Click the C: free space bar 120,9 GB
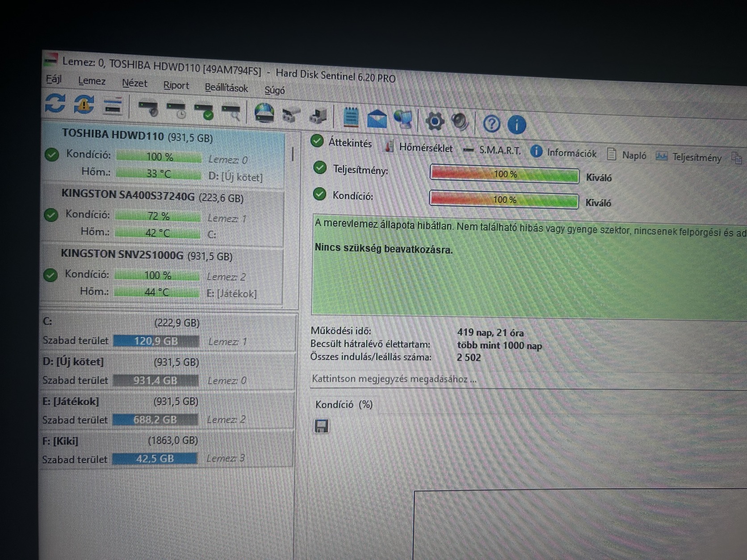The width and height of the screenshot is (747, 560). [156, 341]
